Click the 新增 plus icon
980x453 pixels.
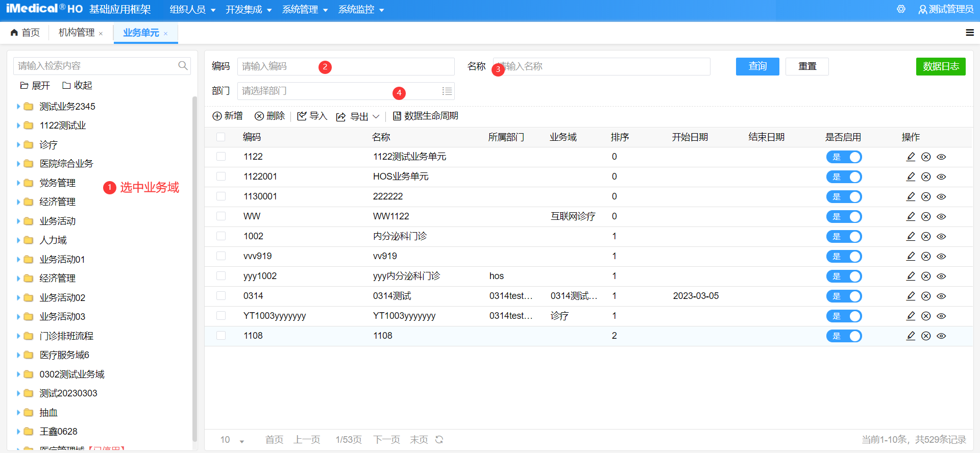click(217, 116)
